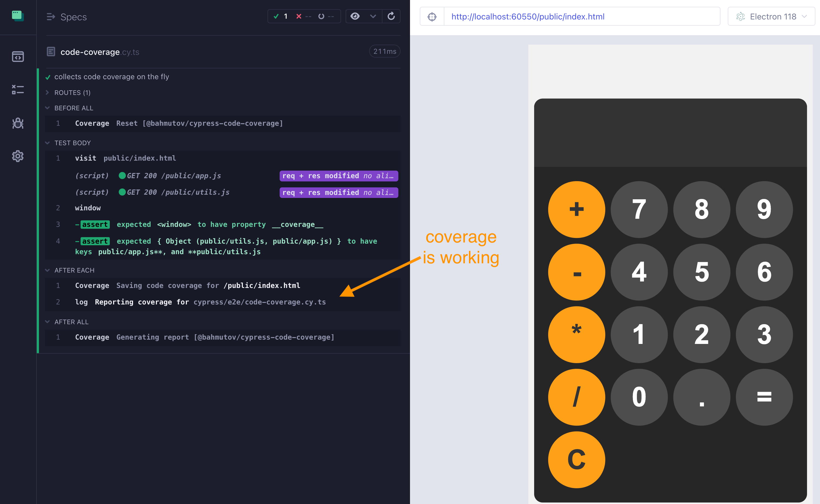820x504 pixels.
Task: Expand the Specs list icon
Action: [x=51, y=17]
